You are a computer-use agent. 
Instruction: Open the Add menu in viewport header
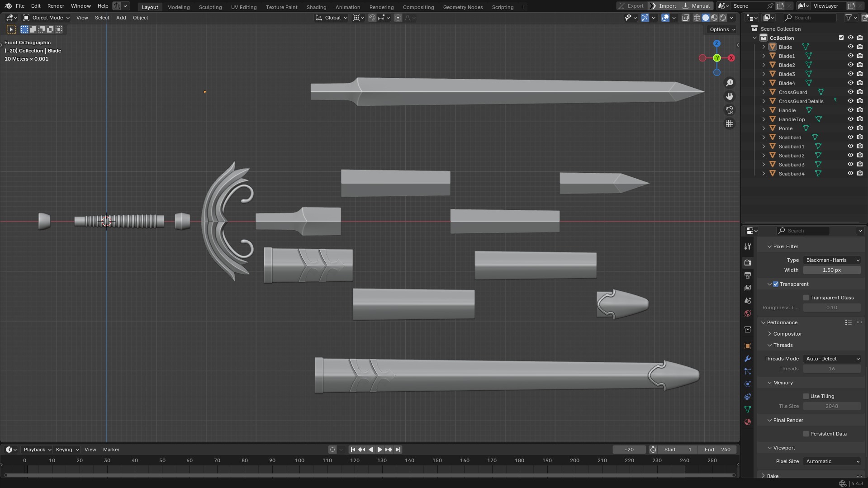121,18
